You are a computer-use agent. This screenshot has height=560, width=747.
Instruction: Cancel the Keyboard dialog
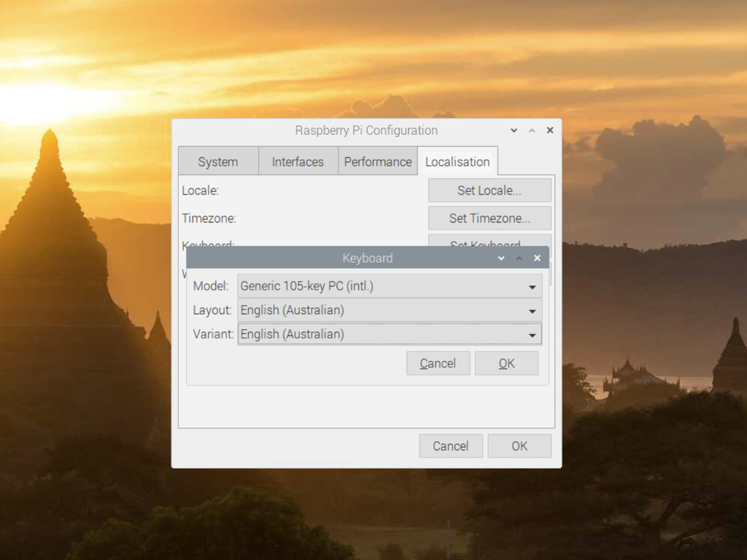pyautogui.click(x=438, y=362)
